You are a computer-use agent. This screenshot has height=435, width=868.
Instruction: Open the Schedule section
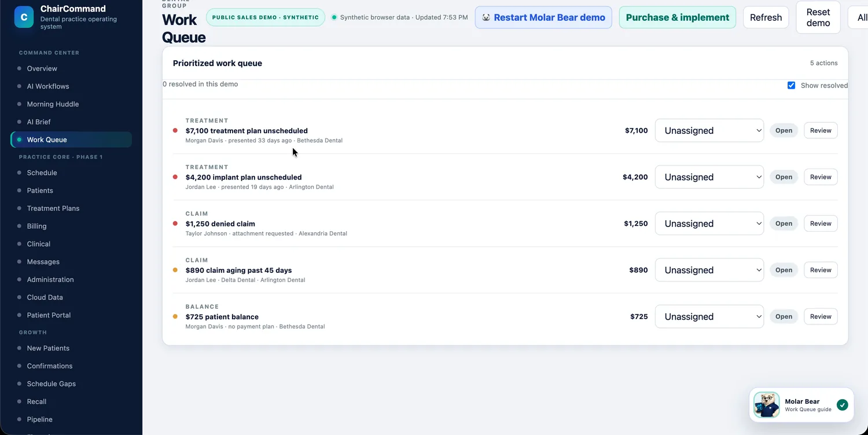[x=71, y=173]
